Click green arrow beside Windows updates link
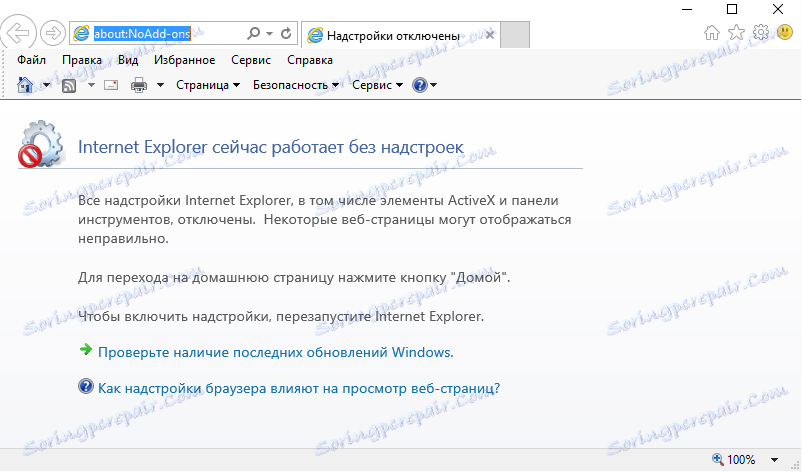 click(85, 350)
